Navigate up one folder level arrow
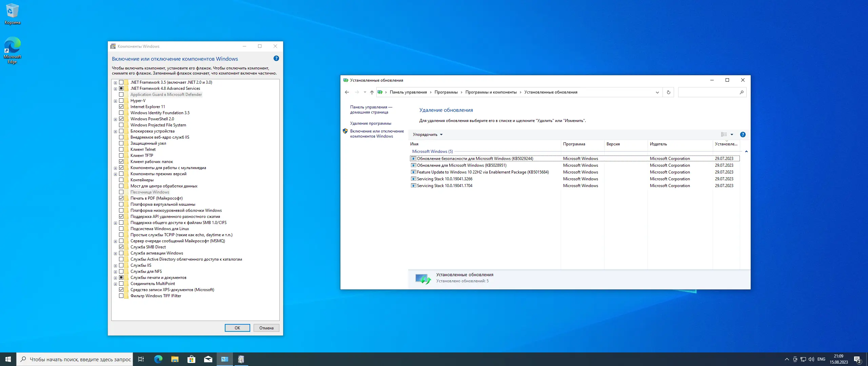This screenshot has height=366, width=868. [372, 92]
